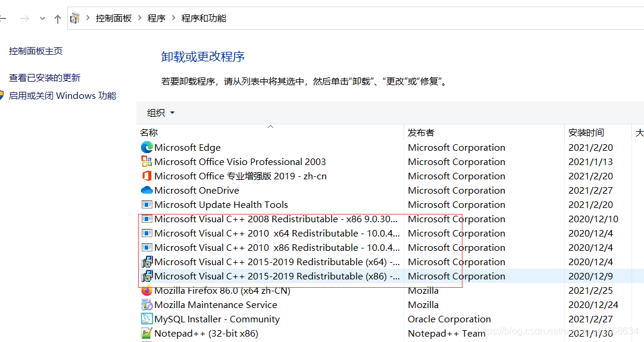Click the Visual C++ 2008 Redistributable icon

pos(146,219)
